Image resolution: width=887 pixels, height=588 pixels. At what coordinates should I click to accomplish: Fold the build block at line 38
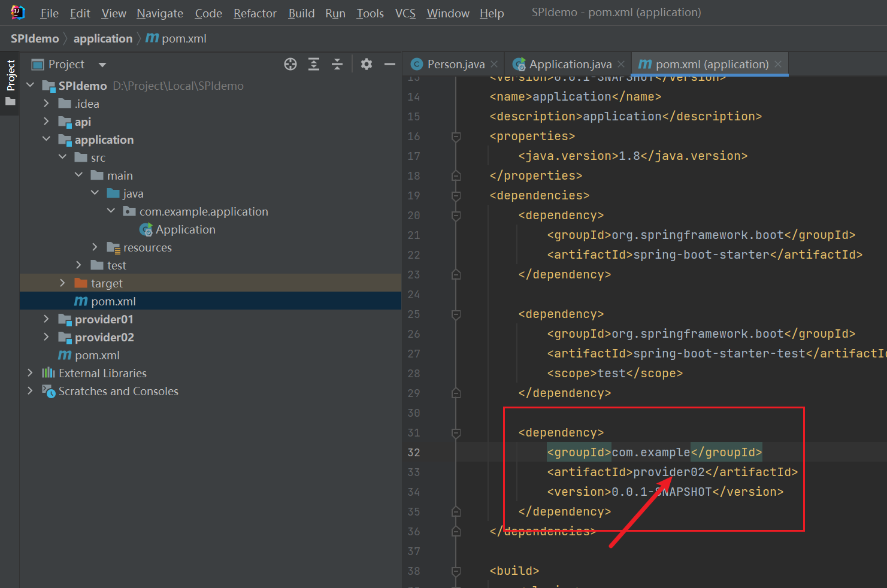pos(456,571)
